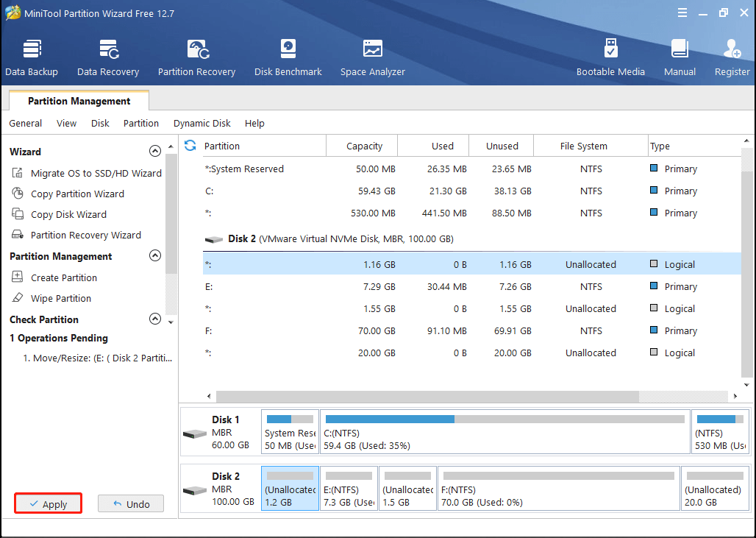This screenshot has height=538, width=756.
Task: Click the Copy Partition Wizard icon
Action: [x=18, y=194]
